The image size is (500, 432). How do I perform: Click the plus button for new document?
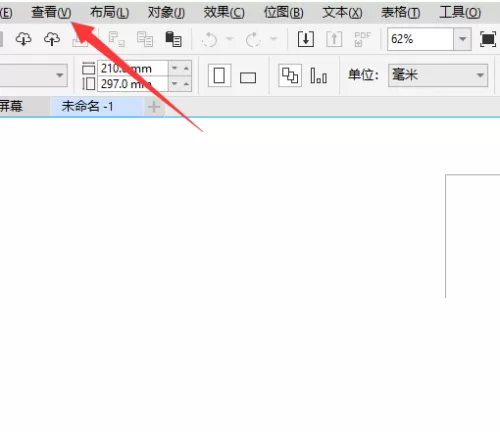(x=154, y=107)
